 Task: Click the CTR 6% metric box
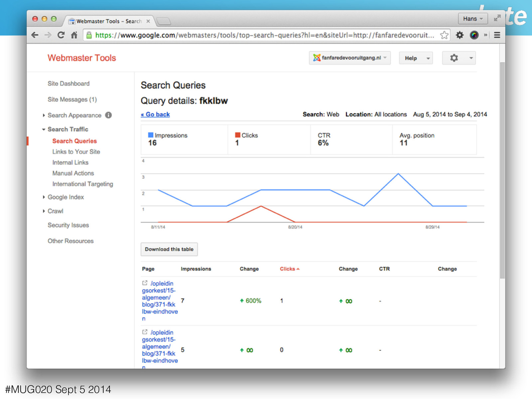coord(351,139)
